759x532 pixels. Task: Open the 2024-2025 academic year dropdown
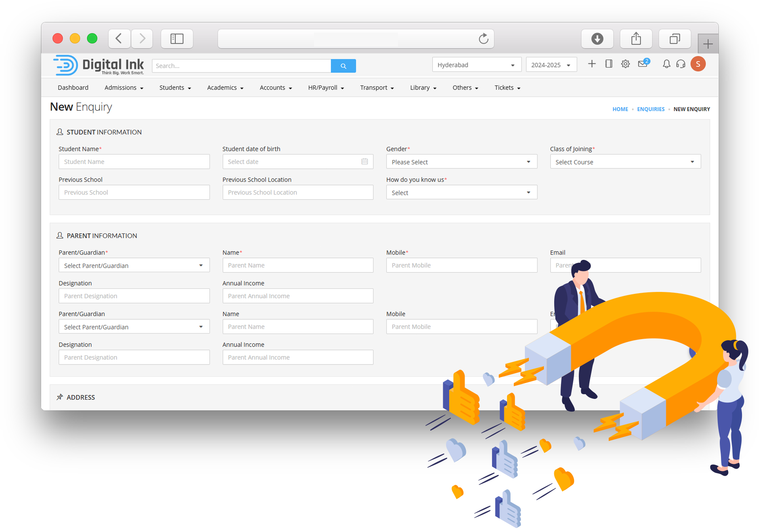[x=551, y=65]
